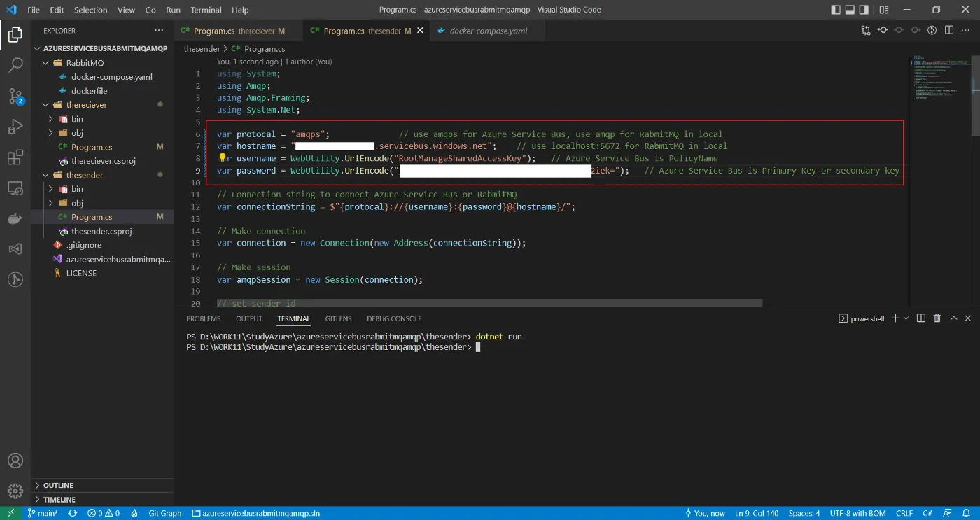Viewport: 980px width, 520px height.
Task: Expand bin folder under thesender
Action: click(51, 189)
